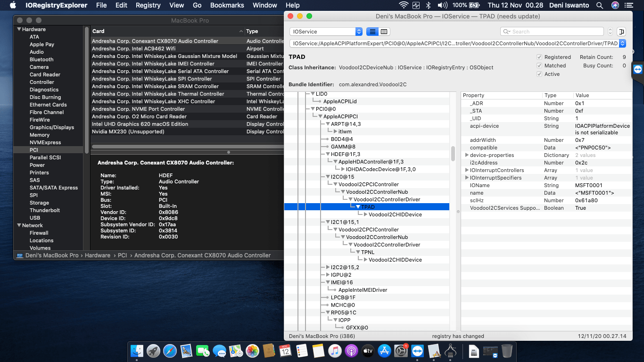The width and height of the screenshot is (644, 362).
Task: Collapse the TPAD tree node
Action: click(x=358, y=207)
